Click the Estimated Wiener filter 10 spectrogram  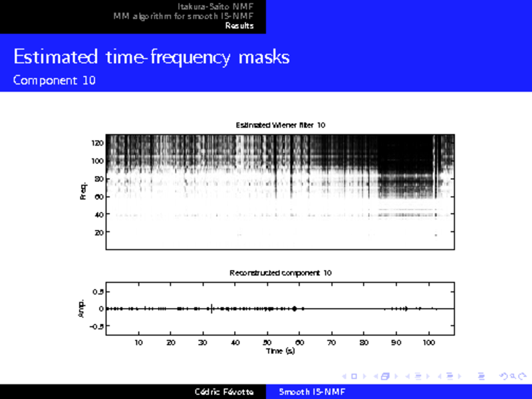tap(280, 192)
